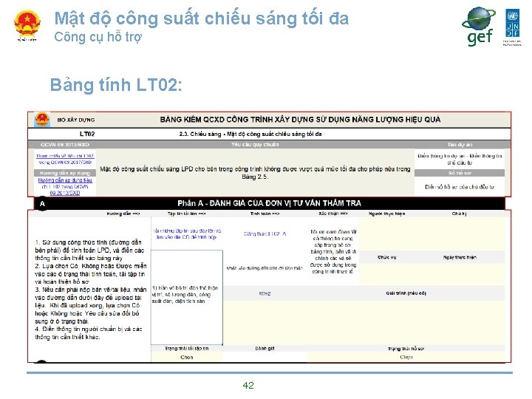
Task: Click the Tính toán ==> column label
Action: pos(265,214)
